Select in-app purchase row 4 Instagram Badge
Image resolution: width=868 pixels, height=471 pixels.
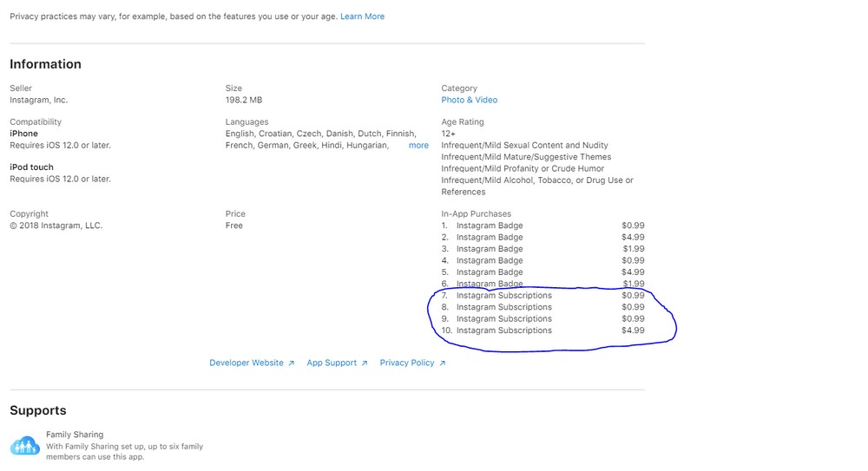tap(542, 261)
